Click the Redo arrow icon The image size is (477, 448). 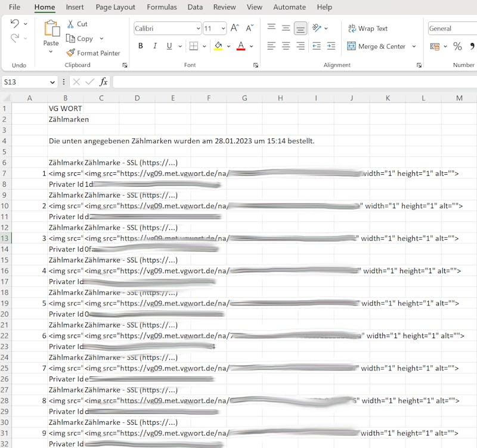pos(14,38)
